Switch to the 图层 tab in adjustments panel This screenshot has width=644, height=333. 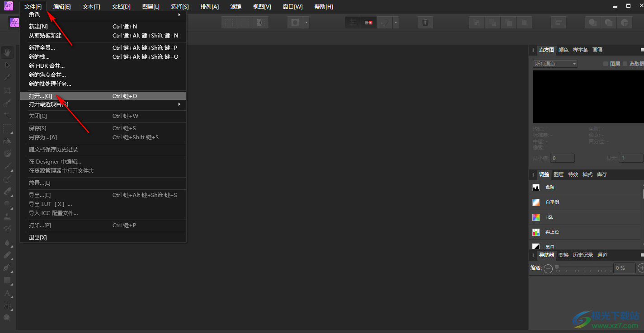(x=559, y=174)
